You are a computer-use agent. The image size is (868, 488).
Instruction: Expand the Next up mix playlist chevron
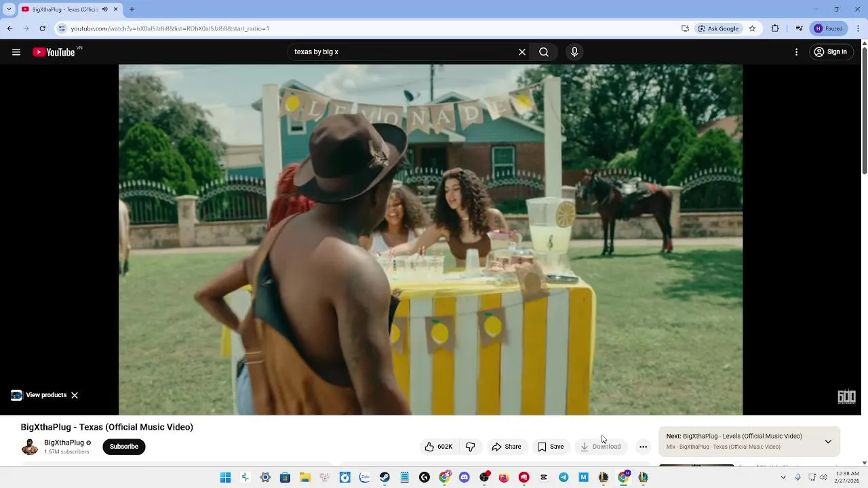(828, 441)
